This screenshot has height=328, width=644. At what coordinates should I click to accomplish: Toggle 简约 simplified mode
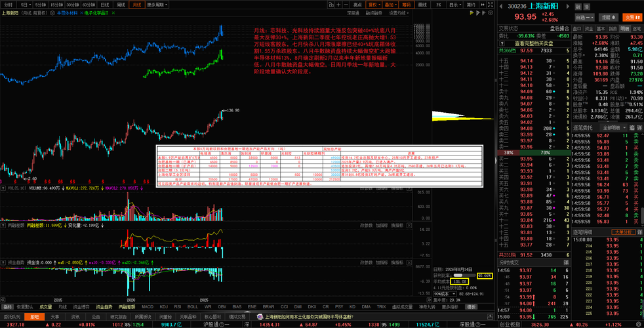pyautogui.click(x=471, y=5)
